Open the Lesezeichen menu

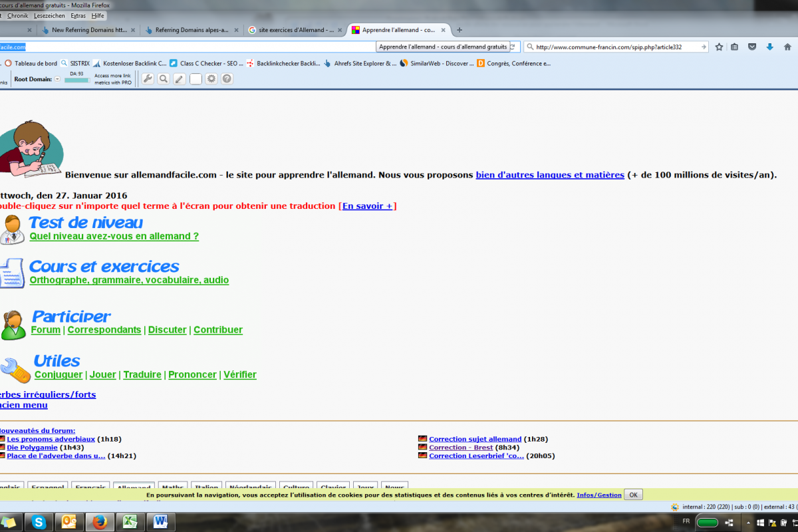coord(51,15)
